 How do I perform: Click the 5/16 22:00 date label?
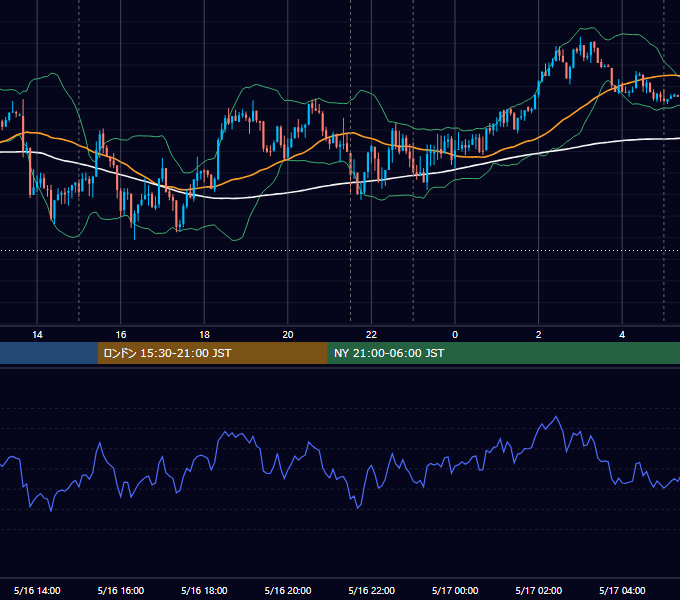point(372,590)
